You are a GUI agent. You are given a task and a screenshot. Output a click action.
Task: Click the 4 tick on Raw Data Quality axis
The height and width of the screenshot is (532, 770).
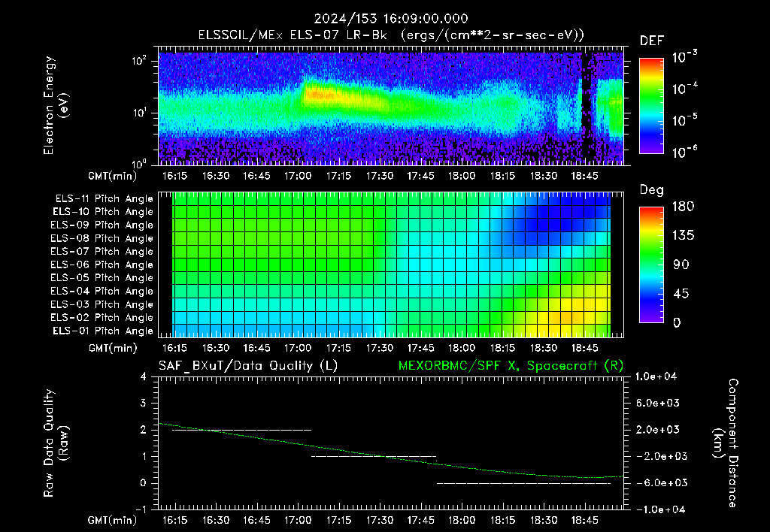pyautogui.click(x=144, y=377)
